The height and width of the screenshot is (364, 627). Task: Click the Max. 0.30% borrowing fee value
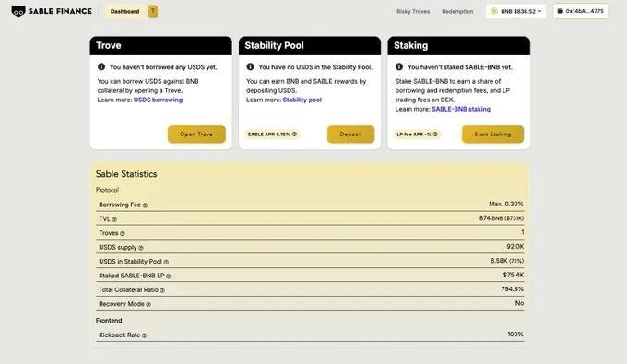[x=506, y=205]
